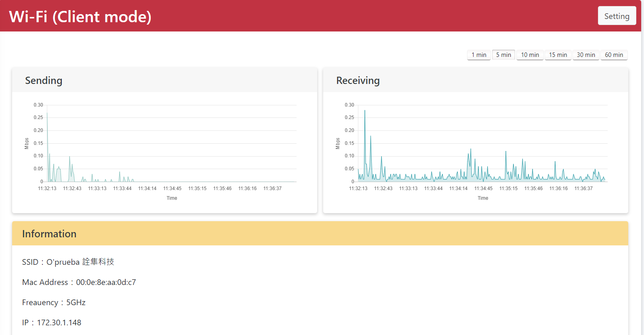This screenshot has height=335, width=644.
Task: Click 11:36:37 label on Sending chart
Action: click(x=272, y=188)
